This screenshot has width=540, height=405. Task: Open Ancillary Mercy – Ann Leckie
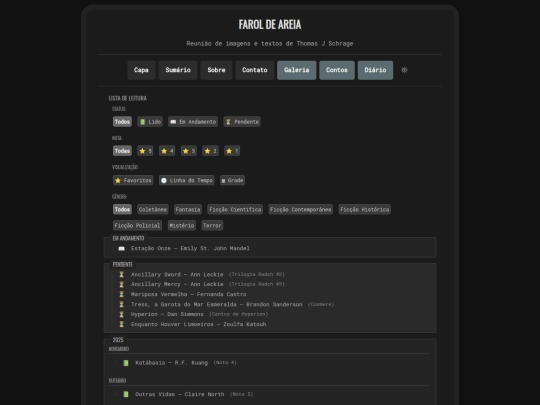pyautogui.click(x=177, y=284)
